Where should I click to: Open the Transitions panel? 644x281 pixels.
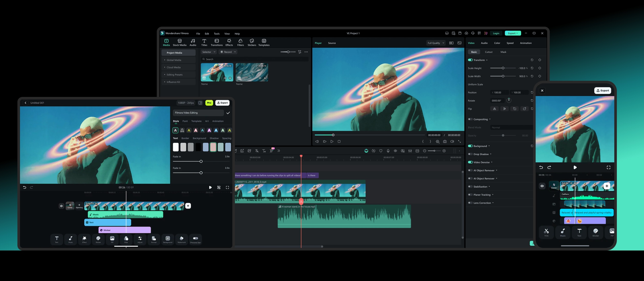[216, 42]
